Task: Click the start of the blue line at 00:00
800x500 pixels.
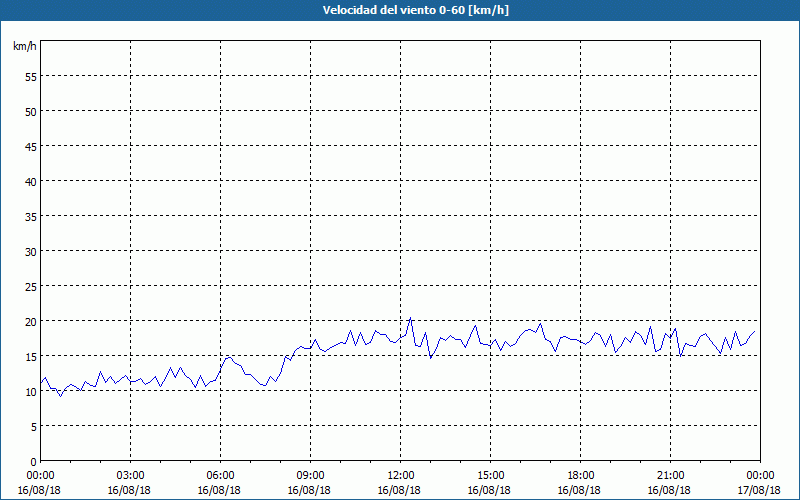Action: tap(41, 381)
